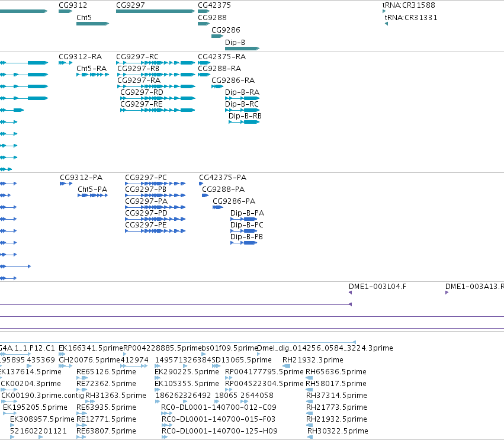Select EST SD13065.5prime
504x440 pixels.
242,360
